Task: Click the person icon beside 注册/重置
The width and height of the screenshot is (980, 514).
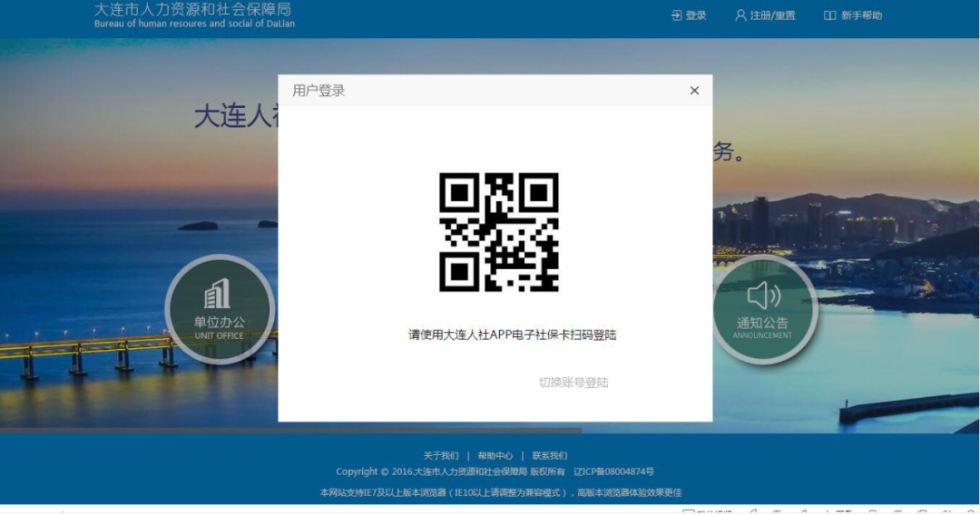Action: [x=740, y=15]
